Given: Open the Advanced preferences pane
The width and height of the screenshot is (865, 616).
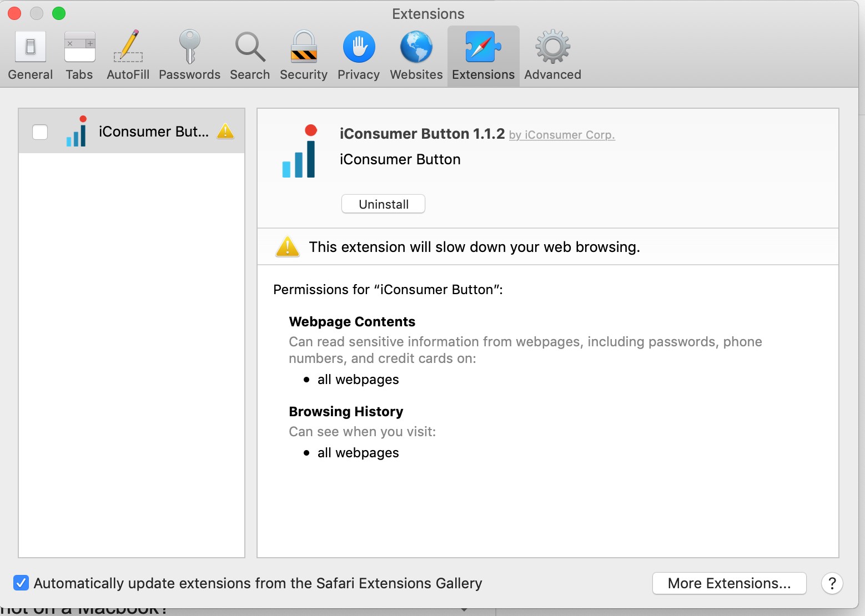Looking at the screenshot, I should tap(553, 56).
